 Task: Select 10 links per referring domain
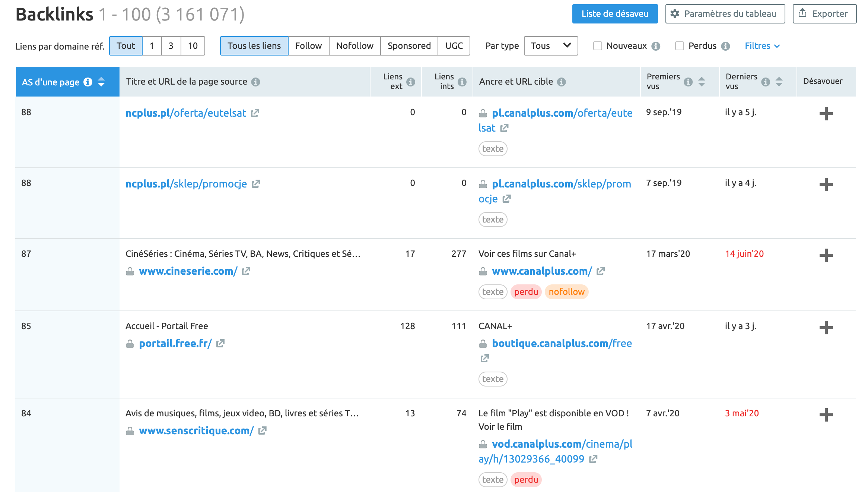point(193,46)
